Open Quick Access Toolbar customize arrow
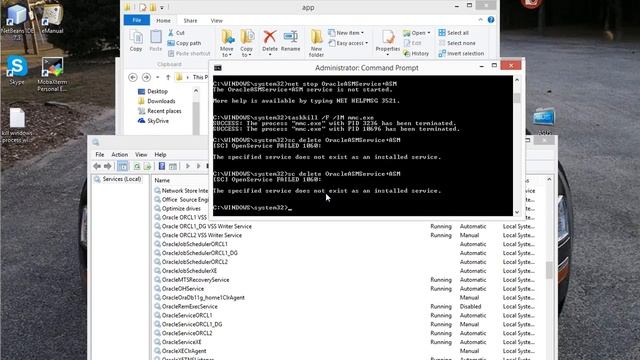 [x=162, y=7]
